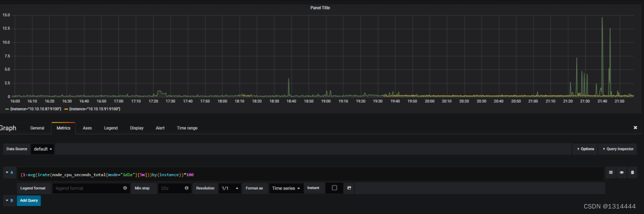Screen dimensions: 644x214
Task: Click the Add Query button
Action: [29, 200]
